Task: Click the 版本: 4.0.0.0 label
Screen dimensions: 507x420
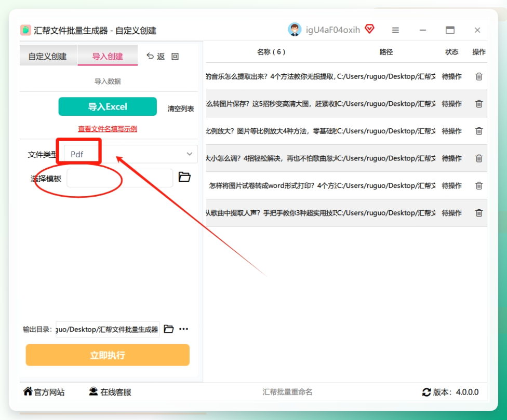Action: coord(456,392)
